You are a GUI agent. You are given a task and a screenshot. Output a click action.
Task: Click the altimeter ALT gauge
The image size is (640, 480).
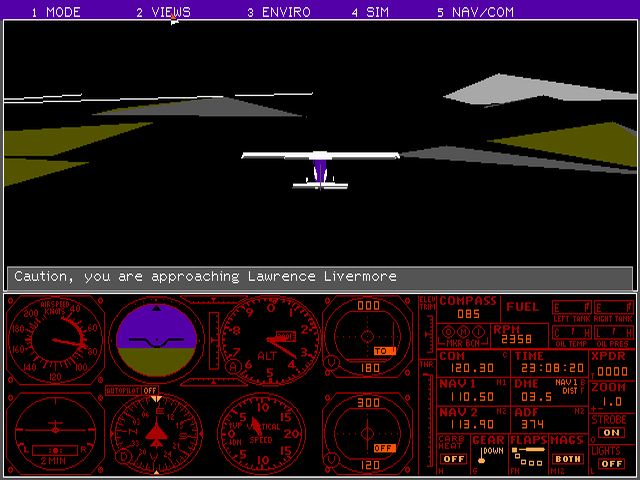coord(270,341)
